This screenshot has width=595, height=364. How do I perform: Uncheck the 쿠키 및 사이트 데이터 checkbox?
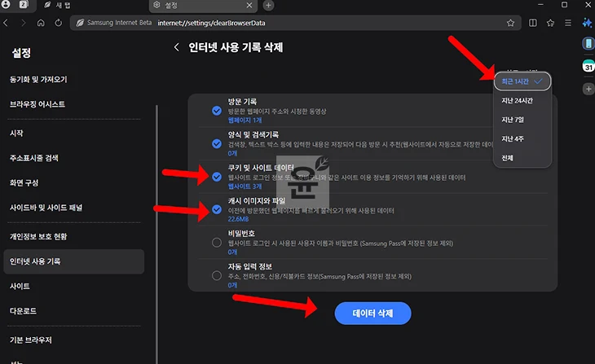point(217,177)
